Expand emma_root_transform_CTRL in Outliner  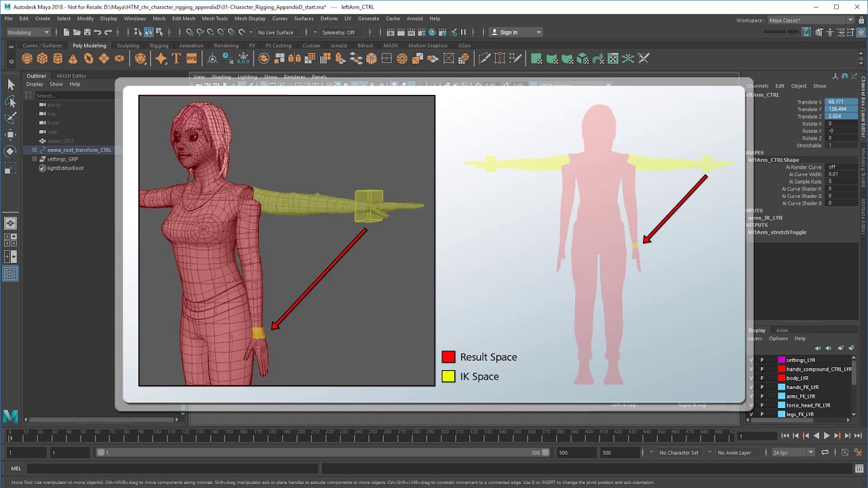[x=35, y=150]
